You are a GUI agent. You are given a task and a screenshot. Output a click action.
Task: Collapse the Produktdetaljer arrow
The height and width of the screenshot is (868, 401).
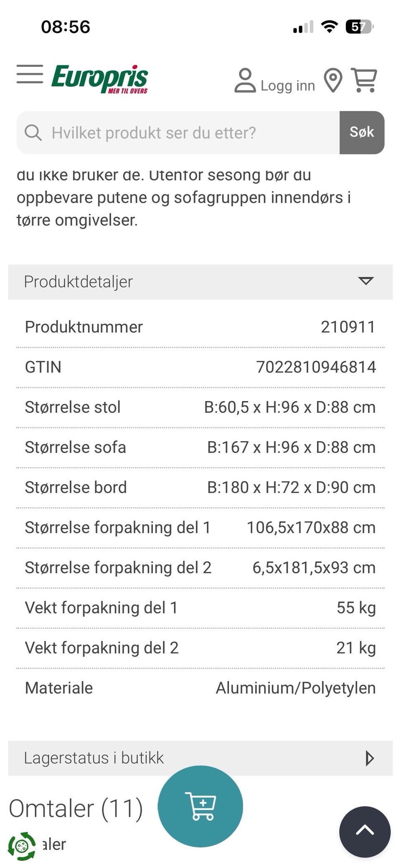365,281
